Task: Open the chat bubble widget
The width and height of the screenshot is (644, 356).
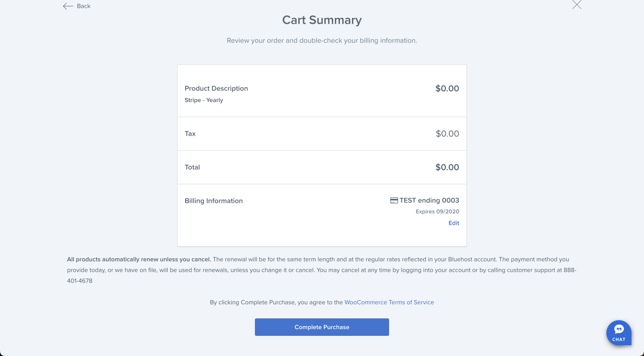Action: click(619, 333)
